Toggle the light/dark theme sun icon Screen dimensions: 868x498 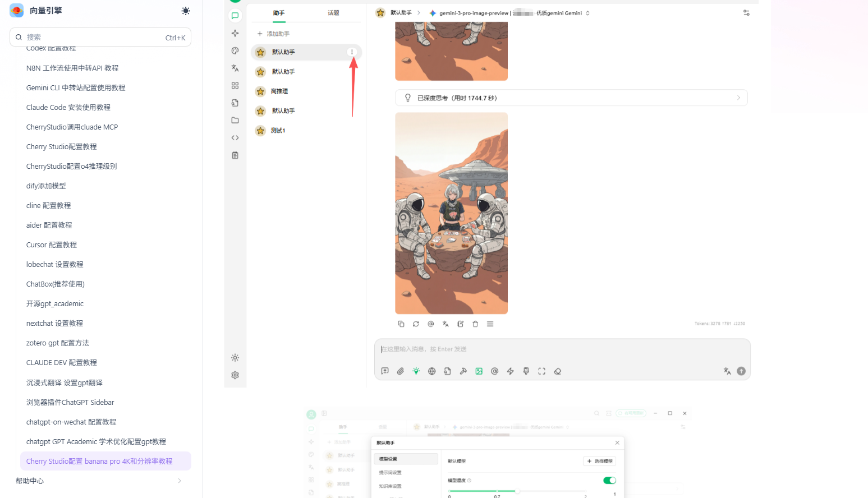186,11
